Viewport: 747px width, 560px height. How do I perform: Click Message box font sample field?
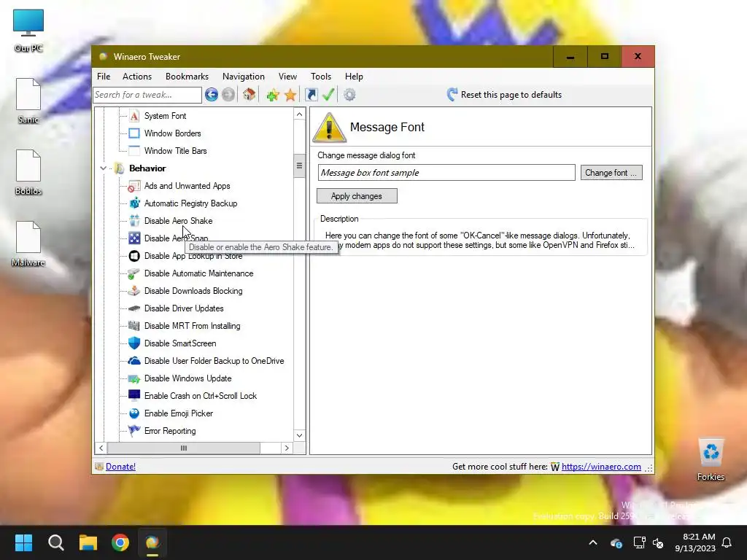446,172
